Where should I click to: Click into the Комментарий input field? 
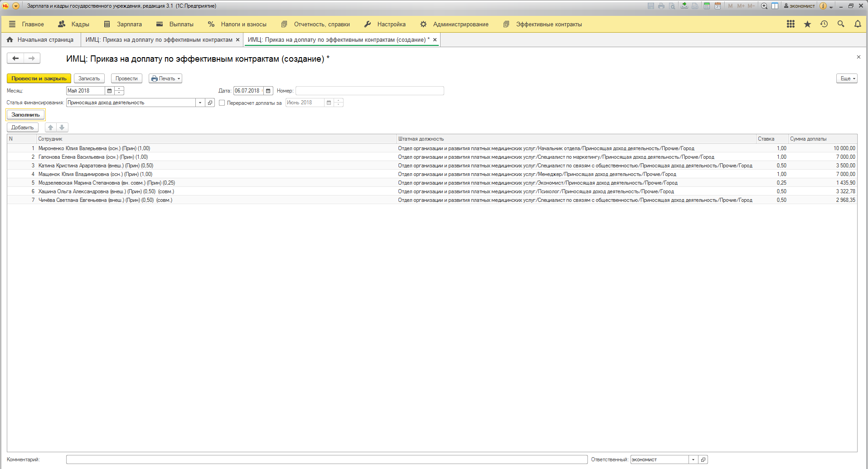point(326,459)
